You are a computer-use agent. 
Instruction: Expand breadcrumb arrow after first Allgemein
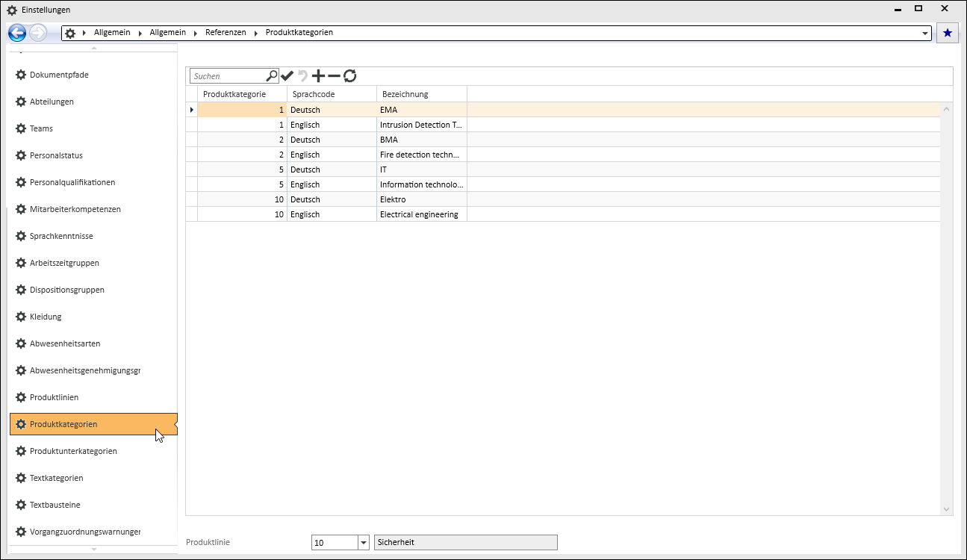(x=142, y=33)
